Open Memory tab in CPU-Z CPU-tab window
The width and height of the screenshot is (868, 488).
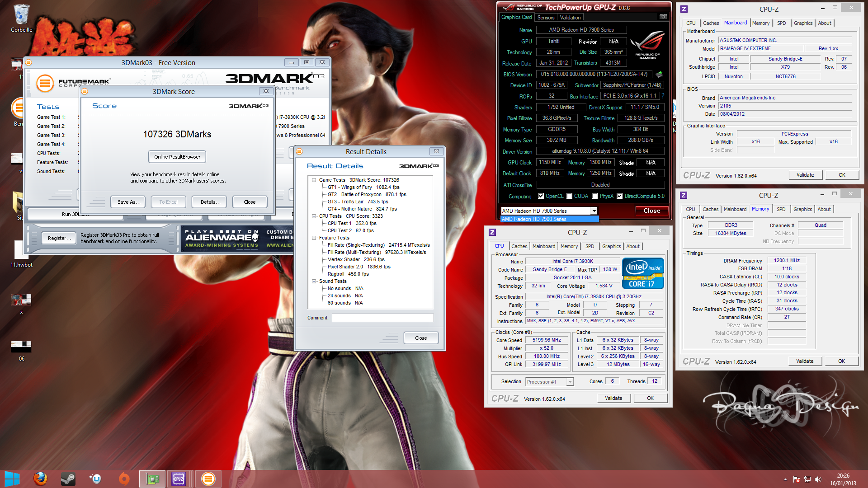(569, 246)
